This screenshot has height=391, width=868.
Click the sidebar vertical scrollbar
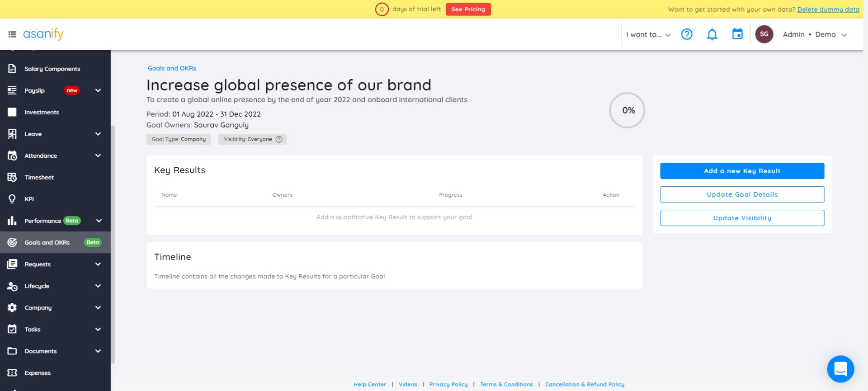pos(113,244)
